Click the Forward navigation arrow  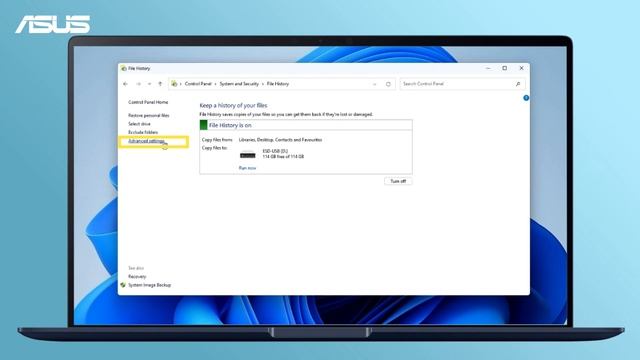click(139, 84)
